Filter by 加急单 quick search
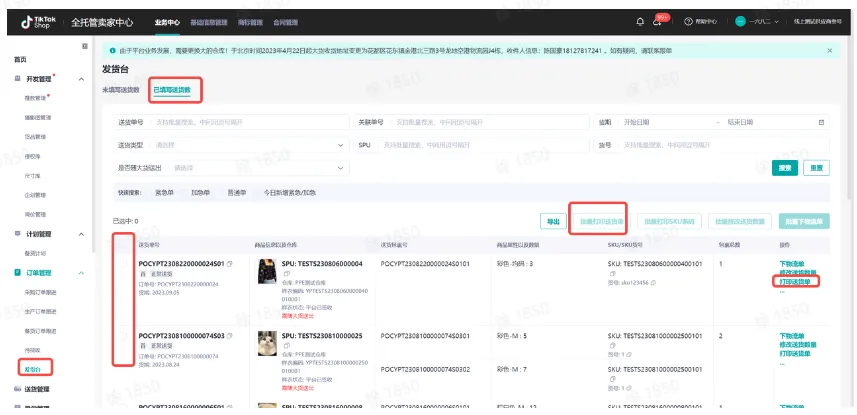857x415 pixels. point(201,192)
